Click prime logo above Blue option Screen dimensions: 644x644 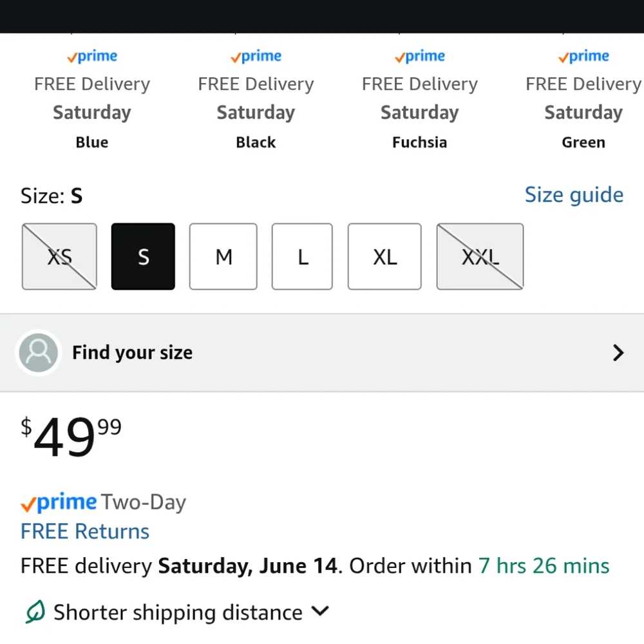pos(92,57)
